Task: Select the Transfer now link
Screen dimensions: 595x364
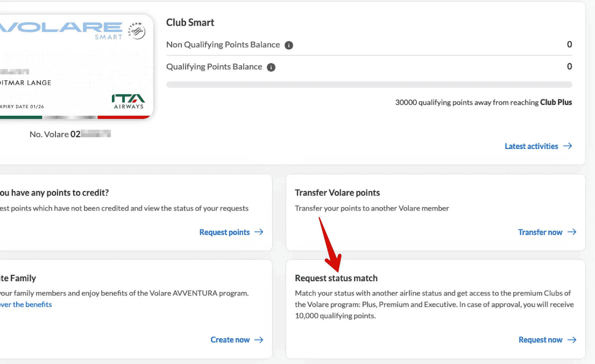Action: pyautogui.click(x=540, y=232)
